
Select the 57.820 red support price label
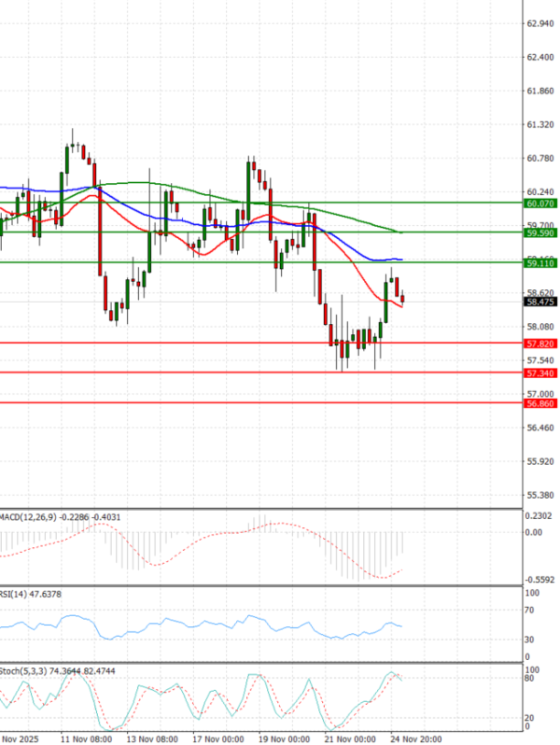point(540,344)
